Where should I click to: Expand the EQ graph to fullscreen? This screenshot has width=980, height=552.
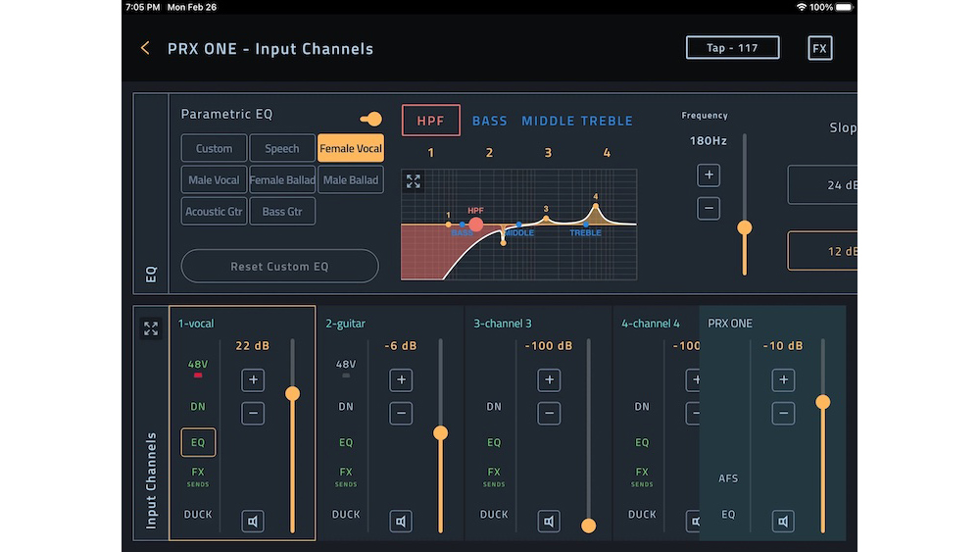(414, 181)
